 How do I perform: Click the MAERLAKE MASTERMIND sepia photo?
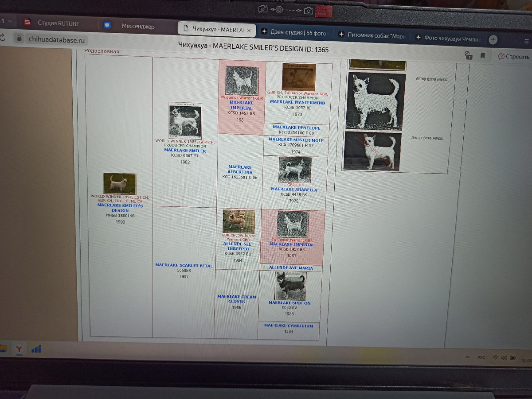pyautogui.click(x=299, y=77)
